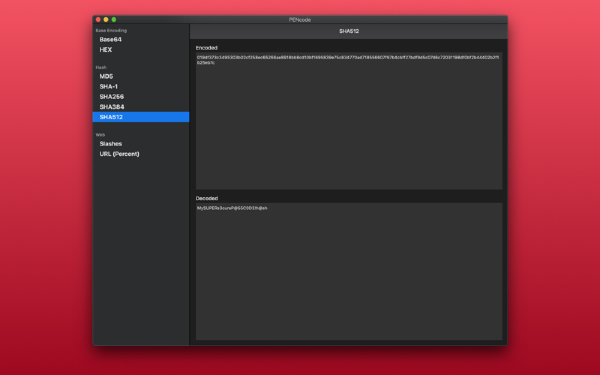Open the HEX encoder
Image resolution: width=600 pixels, height=375 pixels.
(141, 50)
